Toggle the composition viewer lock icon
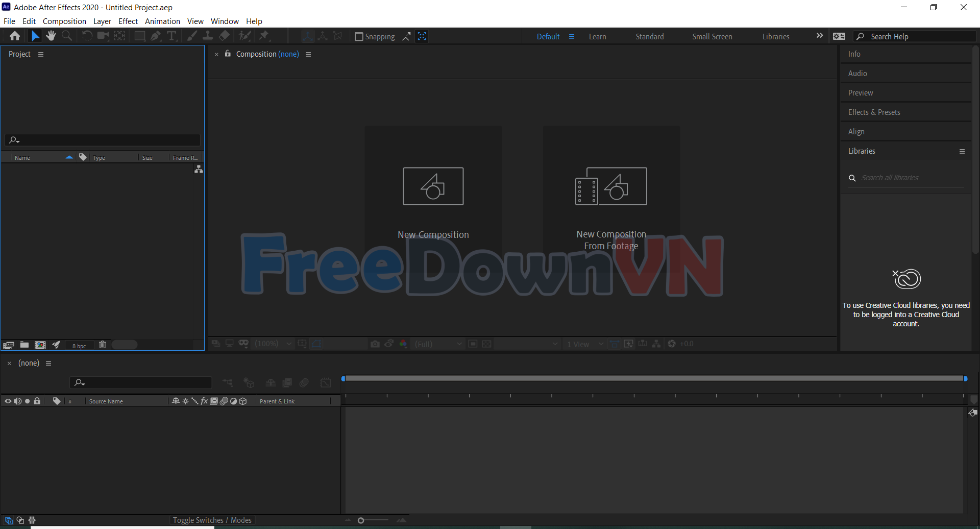 point(228,54)
